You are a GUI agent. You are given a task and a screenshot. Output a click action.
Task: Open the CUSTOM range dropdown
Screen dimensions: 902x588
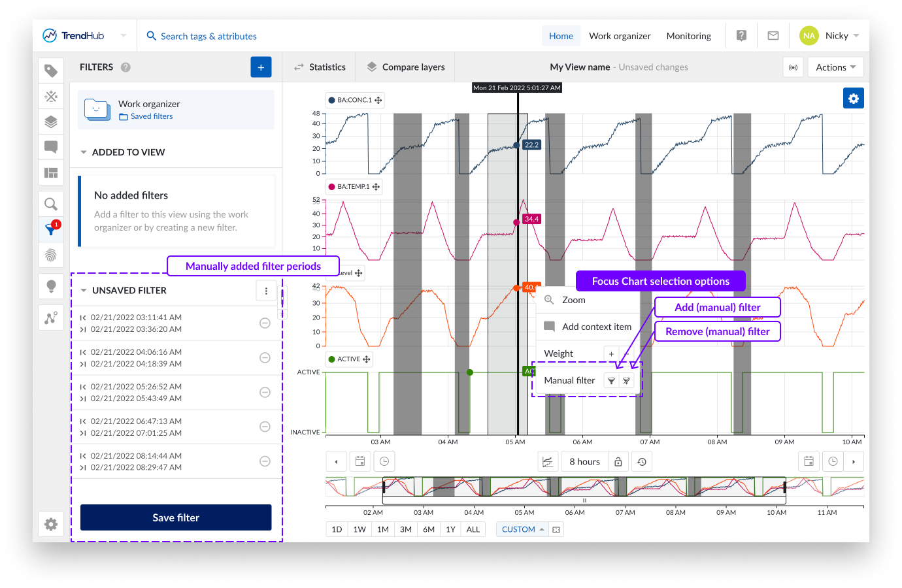pyautogui.click(x=522, y=530)
